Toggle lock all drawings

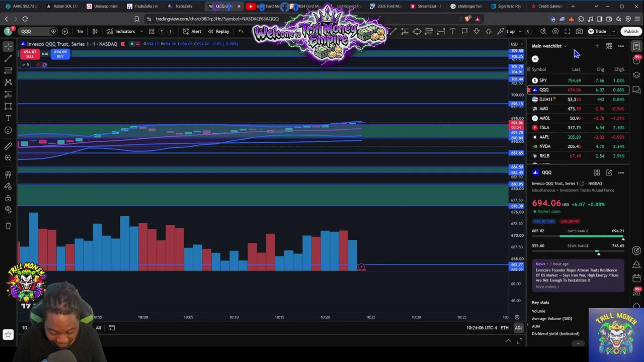coord(8,198)
